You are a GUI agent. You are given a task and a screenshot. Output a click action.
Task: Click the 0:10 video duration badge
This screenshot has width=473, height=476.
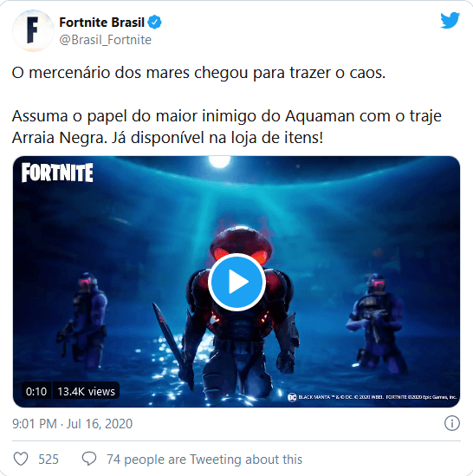pyautogui.click(x=36, y=391)
